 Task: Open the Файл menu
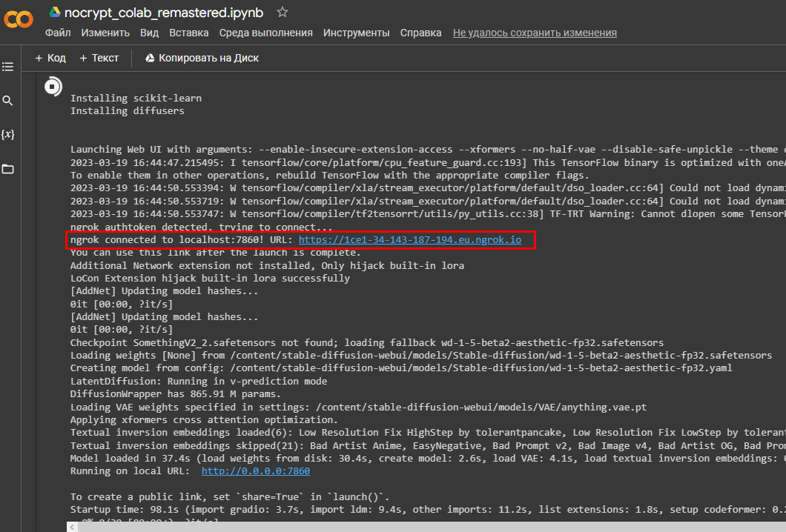pyautogui.click(x=57, y=33)
